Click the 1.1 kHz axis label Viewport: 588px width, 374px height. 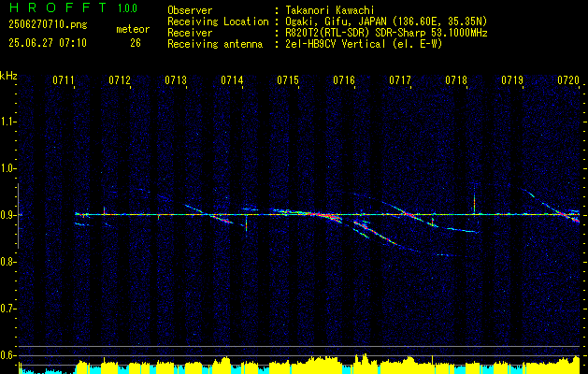pyautogui.click(x=7, y=122)
